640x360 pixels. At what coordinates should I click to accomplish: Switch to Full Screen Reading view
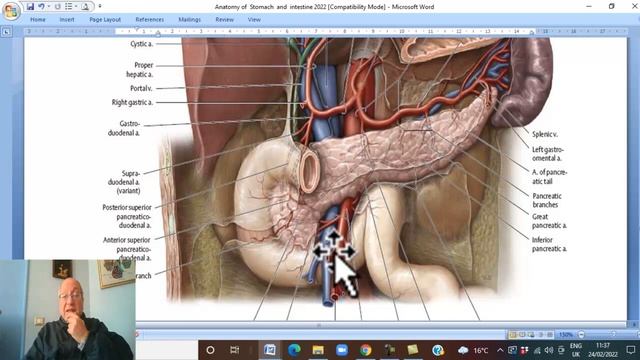pyautogui.click(x=522, y=335)
